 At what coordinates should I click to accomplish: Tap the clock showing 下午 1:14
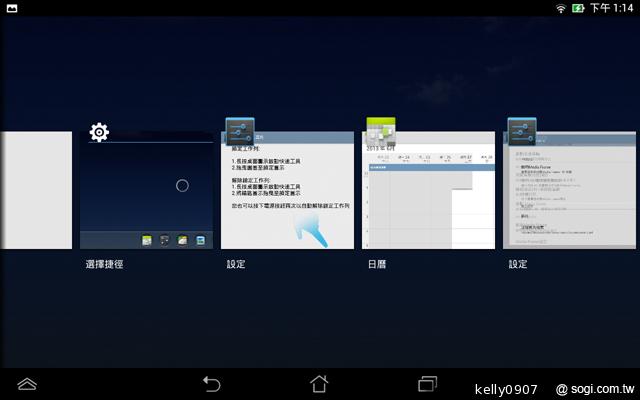click(611, 8)
